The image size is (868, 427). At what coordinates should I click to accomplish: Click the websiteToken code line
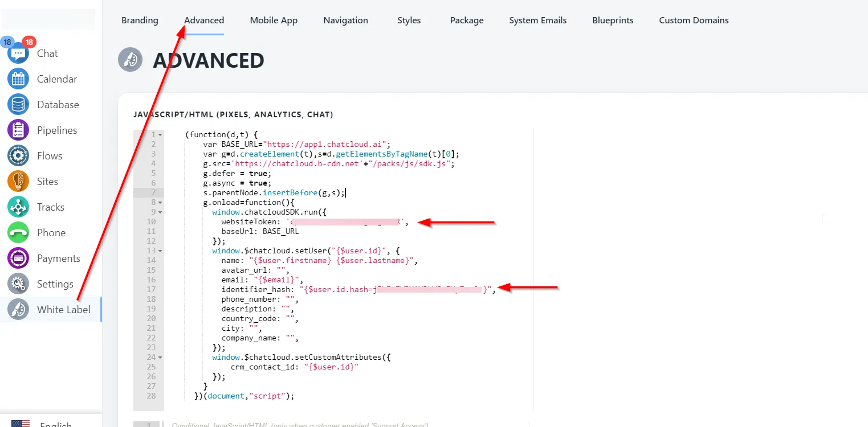[x=315, y=222]
